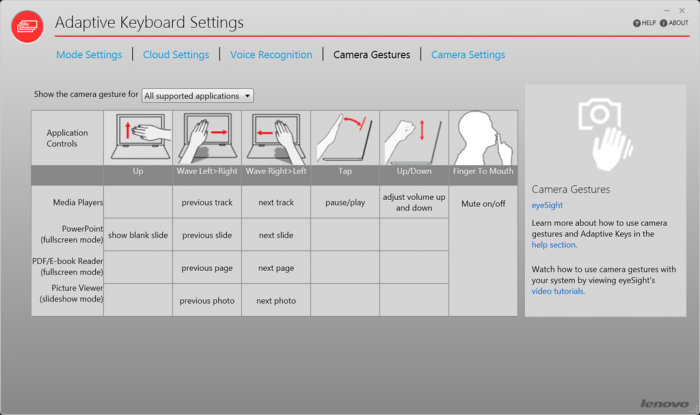The width and height of the screenshot is (700, 415).
Task: Close the Adaptive Keyboard Settings window
Action: (682, 10)
